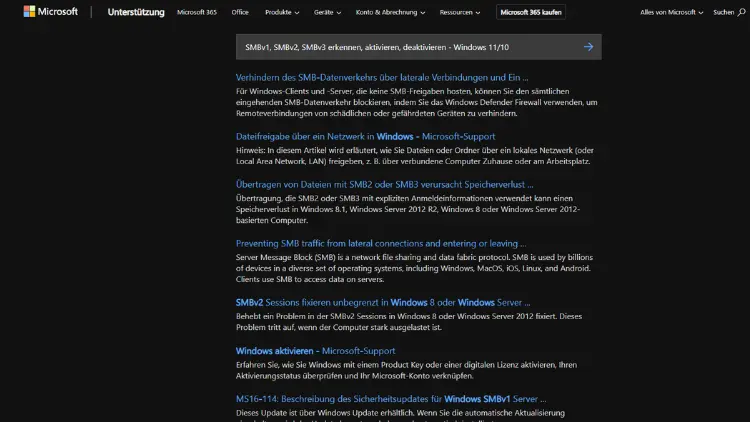Open result Preventing SMB traffic from lateral connections
The image size is (750, 422).
(x=381, y=244)
